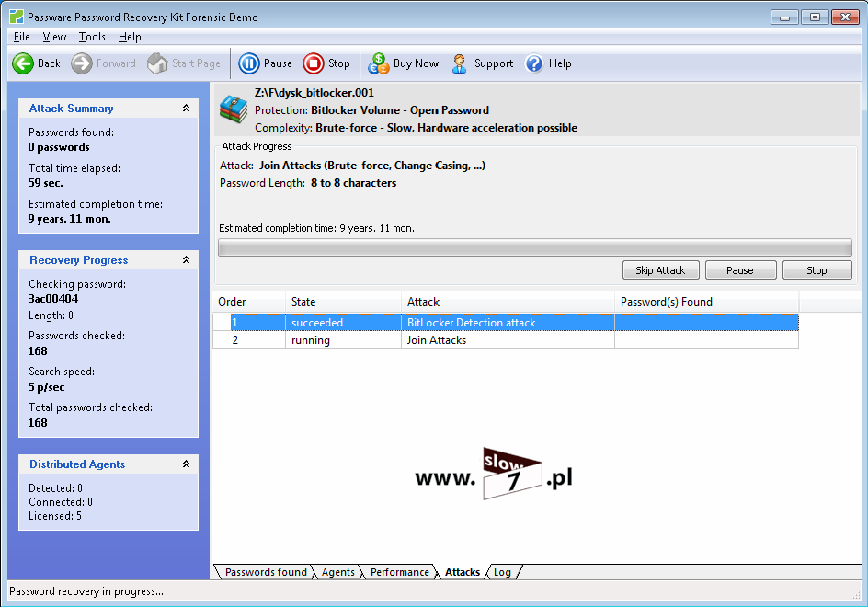The height and width of the screenshot is (607, 868).
Task: Close the Passware window
Action: (845, 17)
